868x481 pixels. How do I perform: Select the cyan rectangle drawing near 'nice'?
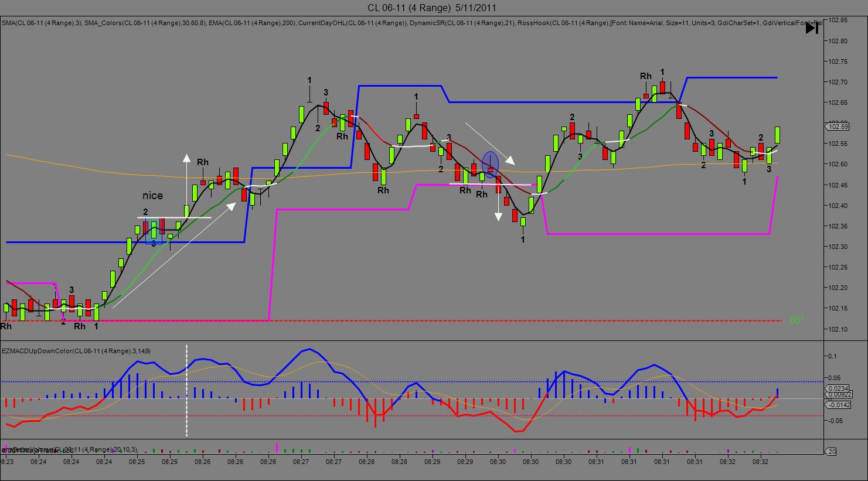(x=153, y=231)
